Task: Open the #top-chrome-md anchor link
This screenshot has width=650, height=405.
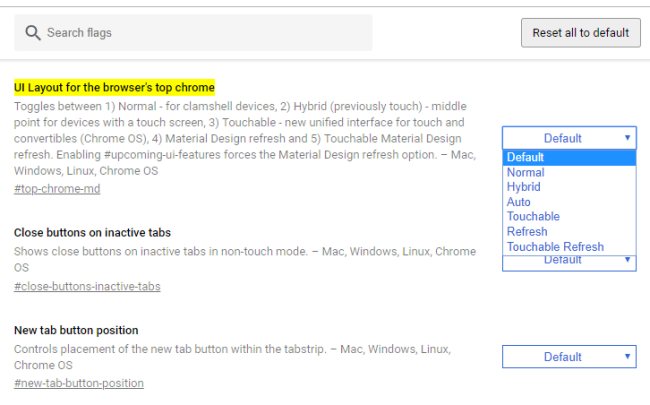Action: [x=57, y=188]
